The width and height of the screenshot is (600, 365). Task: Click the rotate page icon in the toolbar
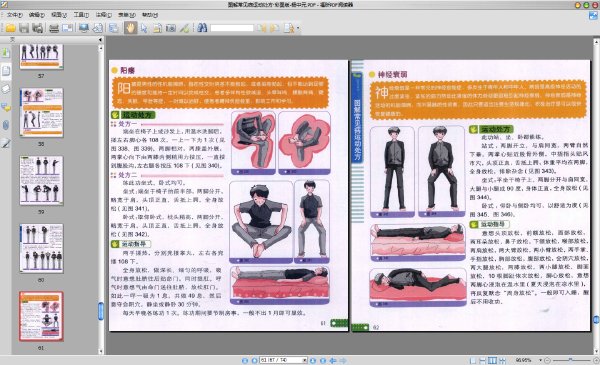(x=98, y=28)
